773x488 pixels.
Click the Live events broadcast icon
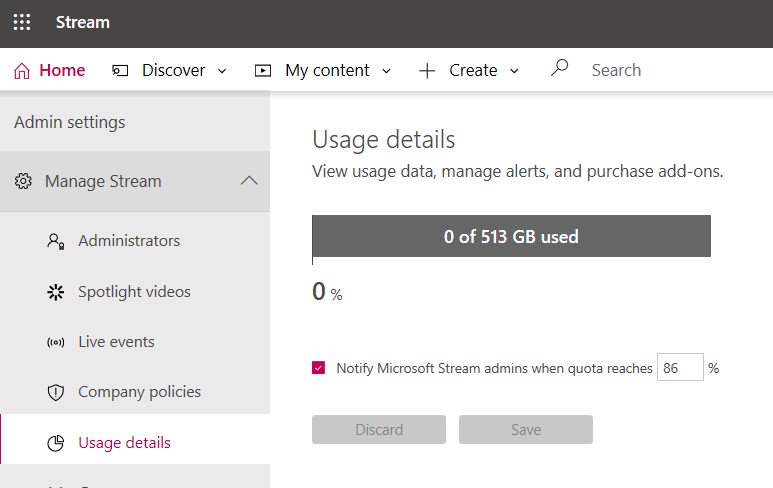point(56,342)
